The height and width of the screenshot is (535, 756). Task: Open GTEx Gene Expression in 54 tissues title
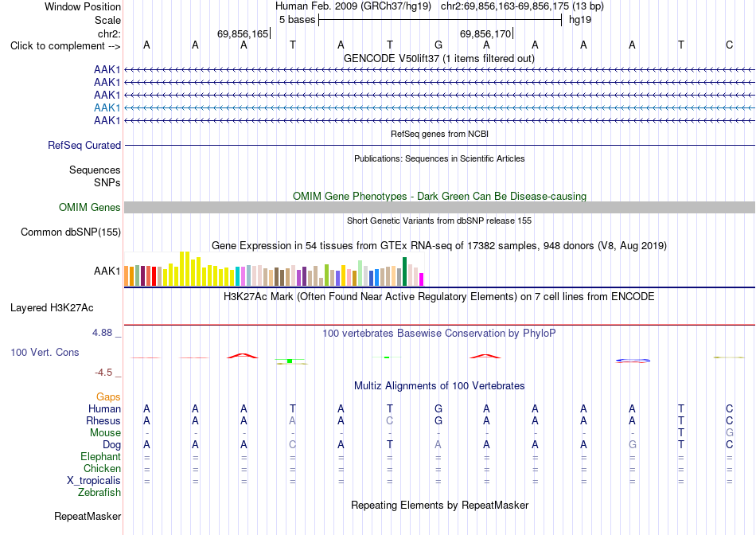(x=439, y=245)
